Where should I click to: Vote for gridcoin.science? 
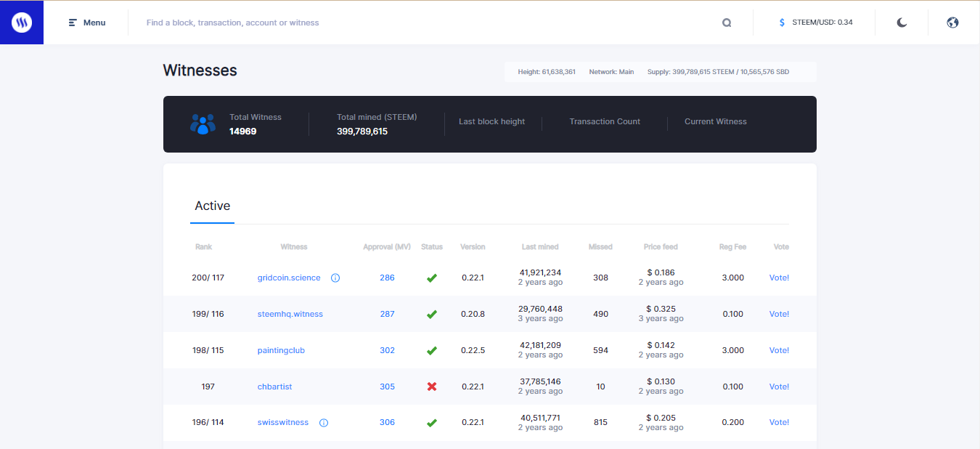779,278
